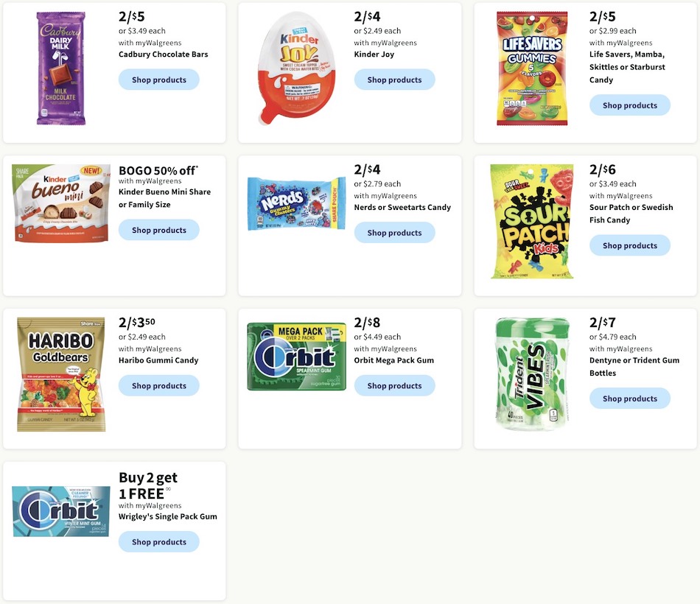700x604 pixels.
Task: Shop products for Orbit Mega Pack Gum
Action: 395,386
